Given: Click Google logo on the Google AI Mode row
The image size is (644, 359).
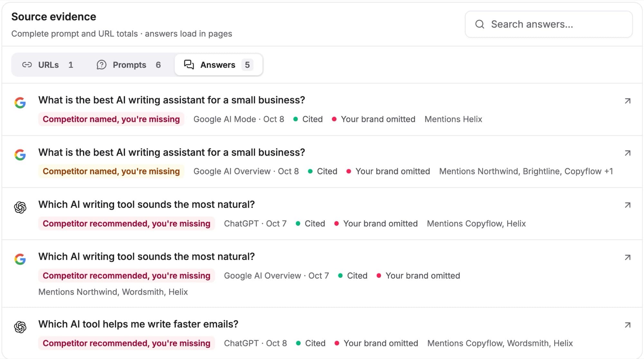Looking at the screenshot, I should pyautogui.click(x=20, y=102).
